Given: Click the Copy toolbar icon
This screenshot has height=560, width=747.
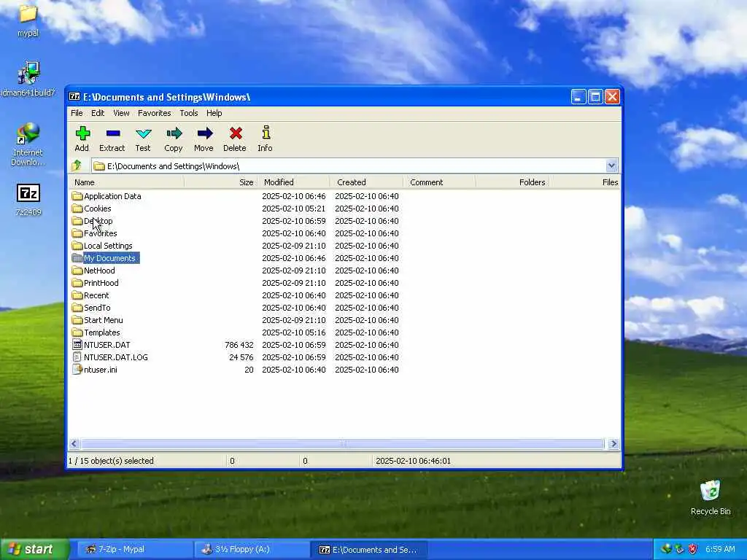Looking at the screenshot, I should coord(174,133).
